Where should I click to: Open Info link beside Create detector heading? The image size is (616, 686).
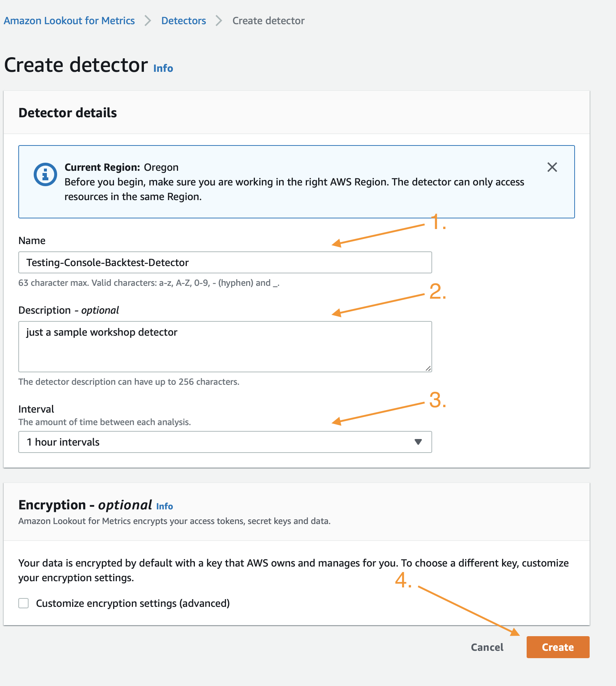pos(163,69)
